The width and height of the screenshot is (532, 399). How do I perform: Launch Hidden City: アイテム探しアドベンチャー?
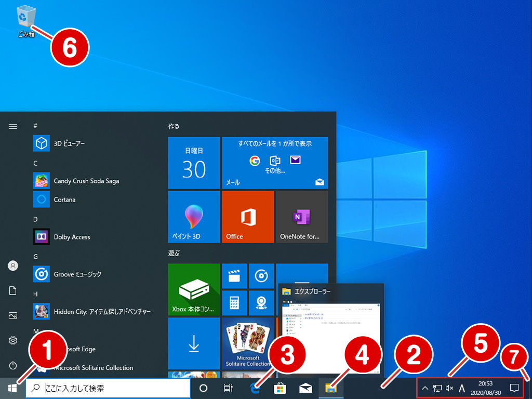(94, 312)
